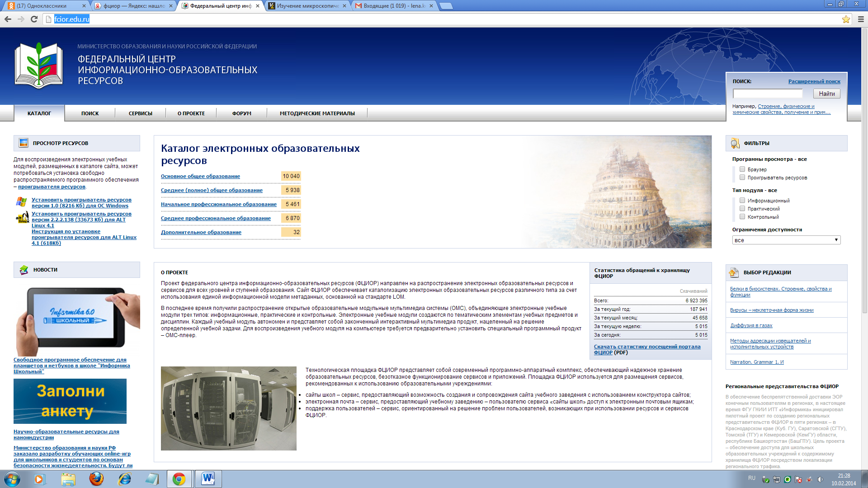Click the Найти search button

(827, 94)
